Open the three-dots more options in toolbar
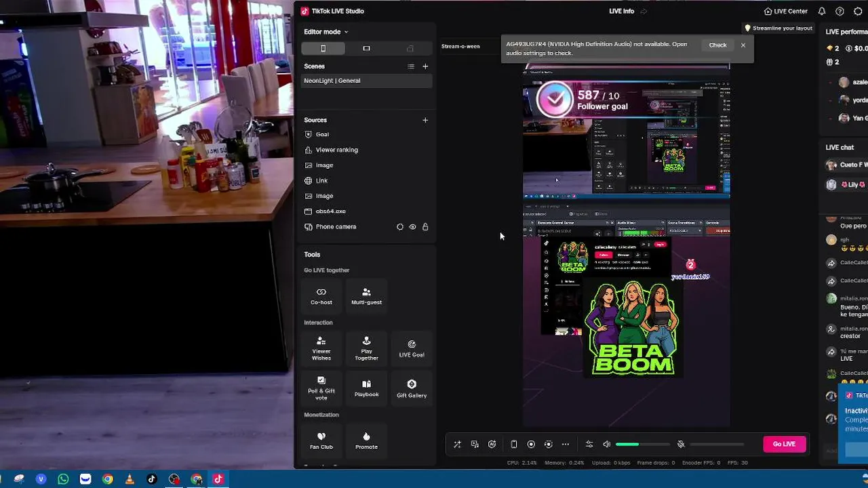Image resolution: width=868 pixels, height=488 pixels. (566, 445)
